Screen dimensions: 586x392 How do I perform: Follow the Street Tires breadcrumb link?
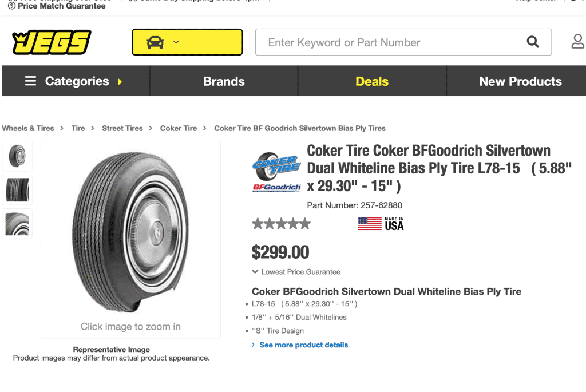click(x=122, y=128)
